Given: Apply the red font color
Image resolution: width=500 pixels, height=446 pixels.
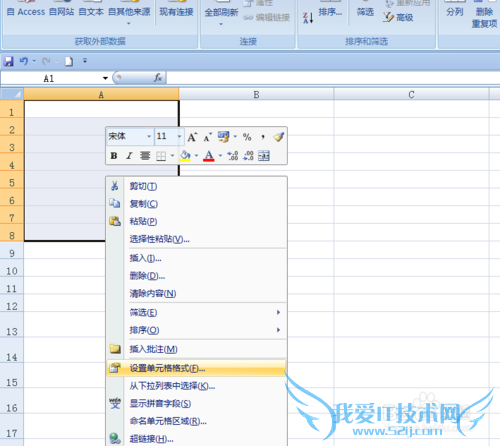Looking at the screenshot, I should [x=209, y=156].
